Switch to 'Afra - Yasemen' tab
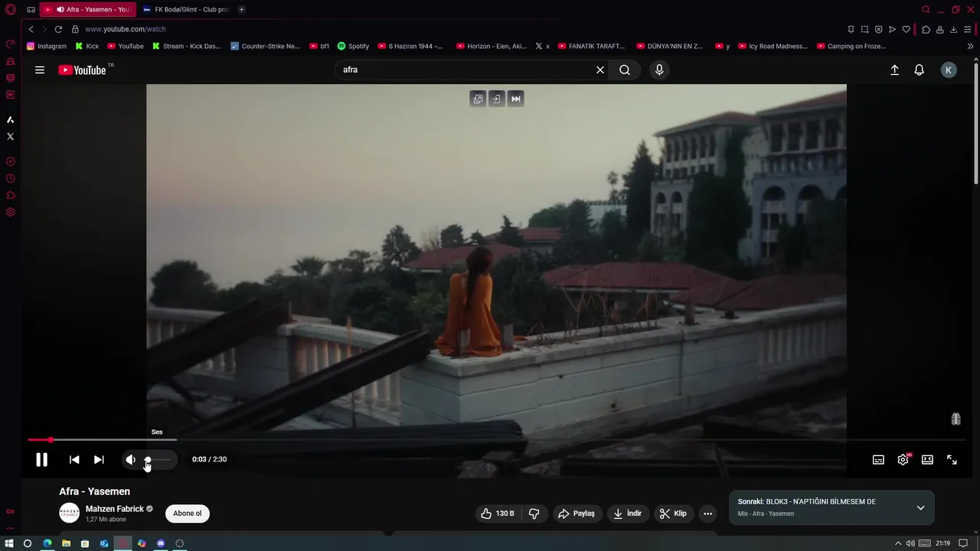This screenshot has height=551, width=980. [89, 9]
